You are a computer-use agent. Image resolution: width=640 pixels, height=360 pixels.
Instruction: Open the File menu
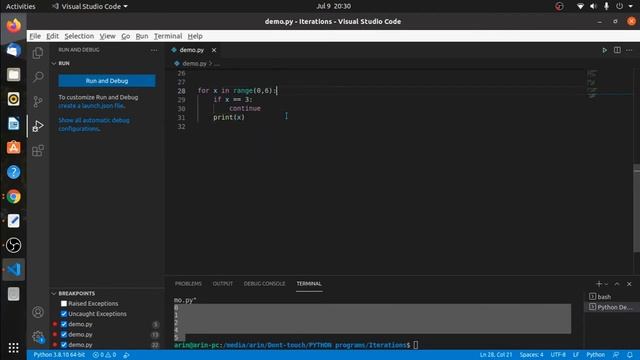coord(35,36)
